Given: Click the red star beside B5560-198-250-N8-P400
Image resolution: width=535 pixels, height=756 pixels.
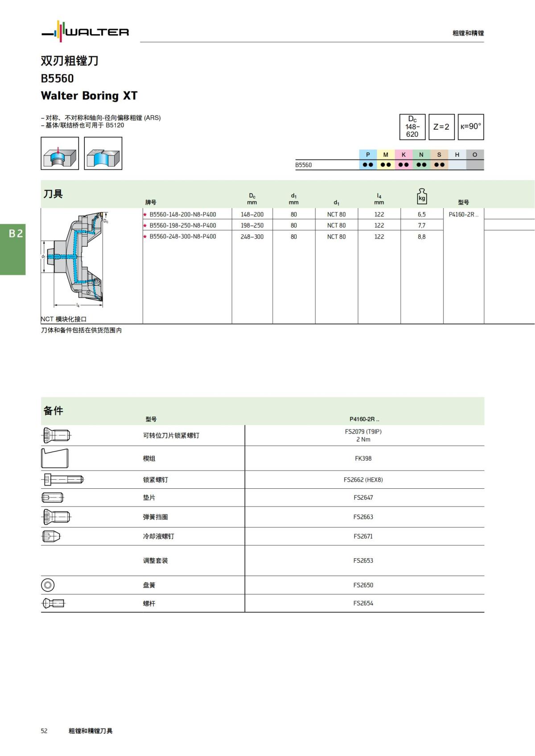Looking at the screenshot, I should pyautogui.click(x=145, y=225).
